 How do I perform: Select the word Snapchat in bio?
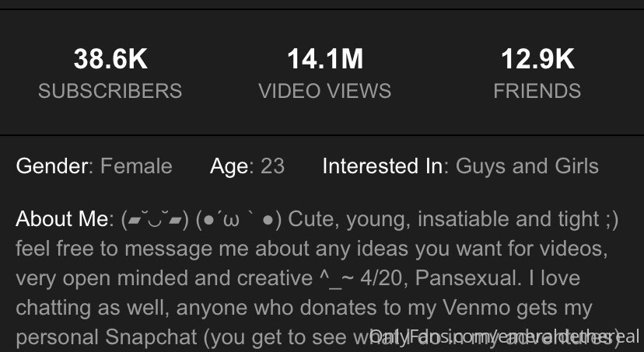pyautogui.click(x=151, y=337)
